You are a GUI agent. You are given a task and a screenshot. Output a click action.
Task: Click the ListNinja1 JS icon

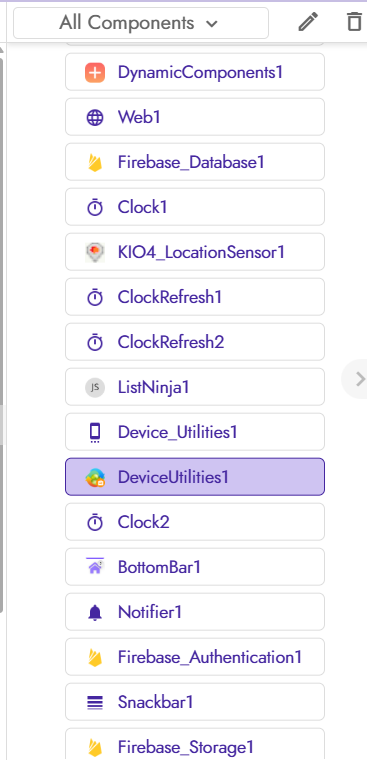pos(95,388)
